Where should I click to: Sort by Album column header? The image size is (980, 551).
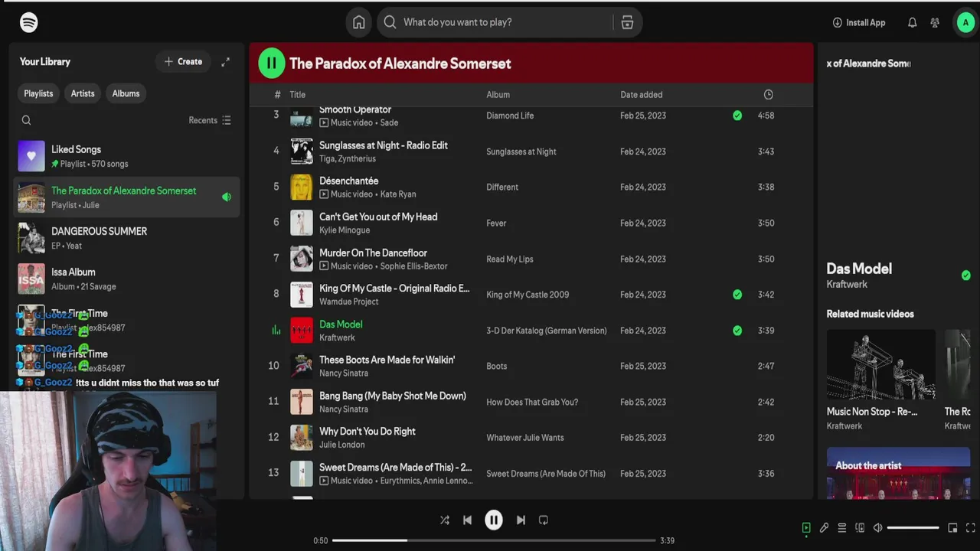[498, 95]
